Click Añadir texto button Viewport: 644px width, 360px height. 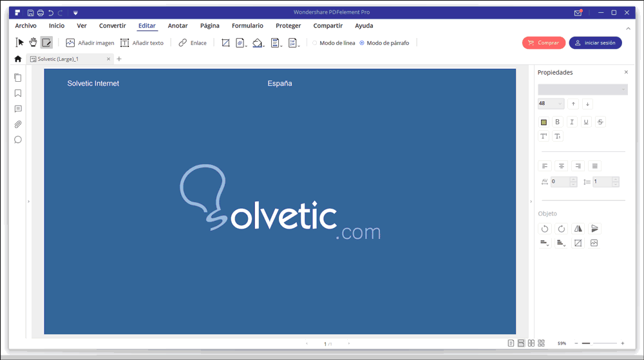(142, 43)
